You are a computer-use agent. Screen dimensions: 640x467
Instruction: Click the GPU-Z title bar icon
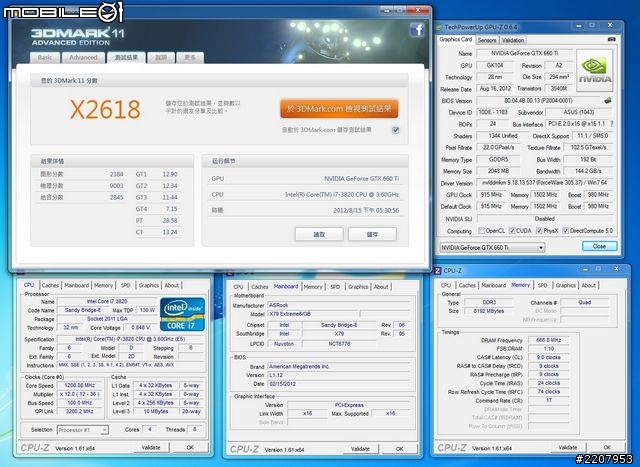(x=440, y=27)
